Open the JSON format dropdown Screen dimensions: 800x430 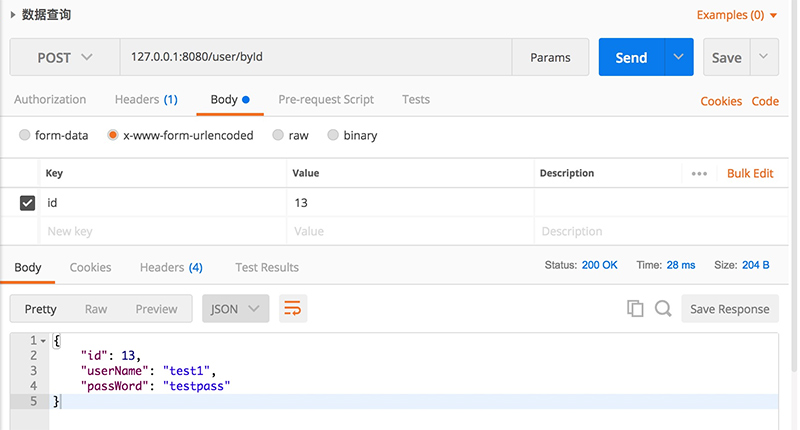pos(235,309)
